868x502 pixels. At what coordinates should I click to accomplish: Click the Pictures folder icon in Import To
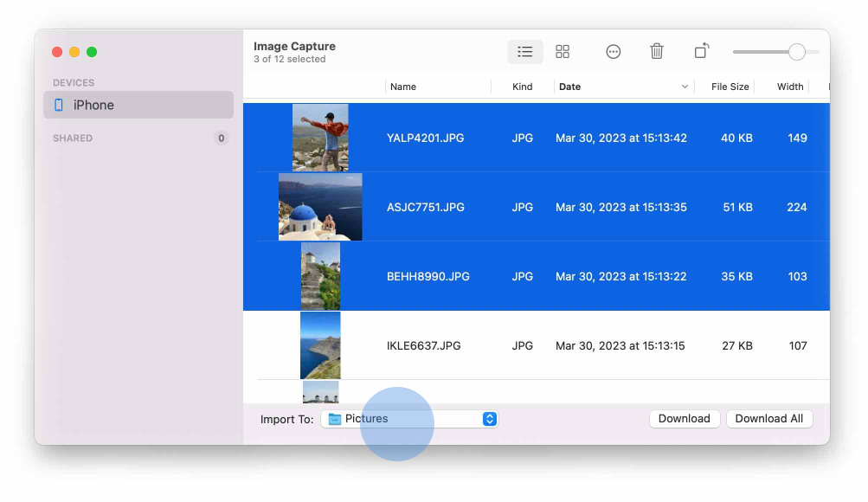(x=337, y=418)
